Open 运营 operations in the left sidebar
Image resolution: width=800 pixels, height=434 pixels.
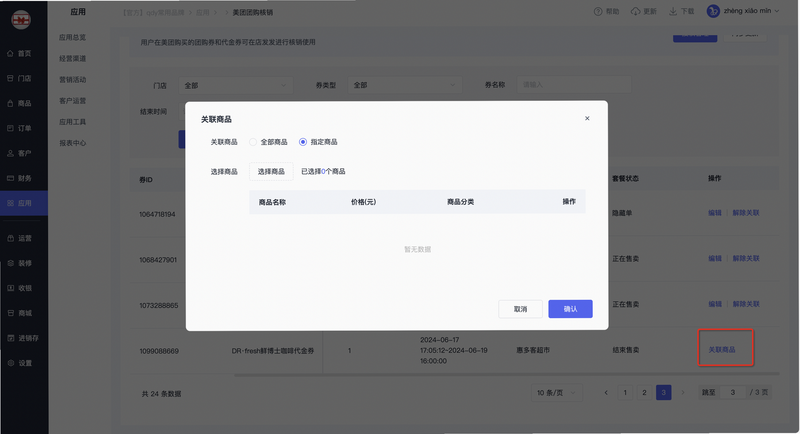point(19,239)
